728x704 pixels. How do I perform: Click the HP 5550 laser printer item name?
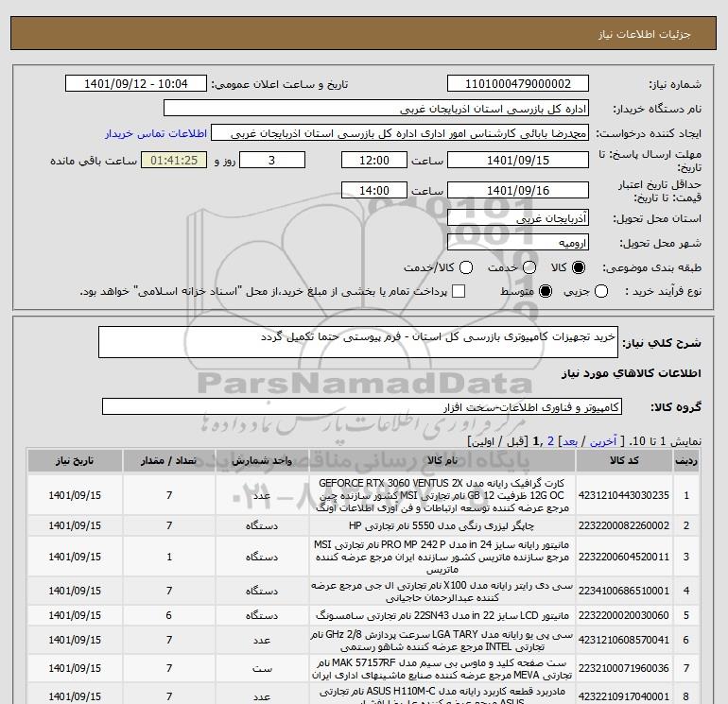coord(442,525)
